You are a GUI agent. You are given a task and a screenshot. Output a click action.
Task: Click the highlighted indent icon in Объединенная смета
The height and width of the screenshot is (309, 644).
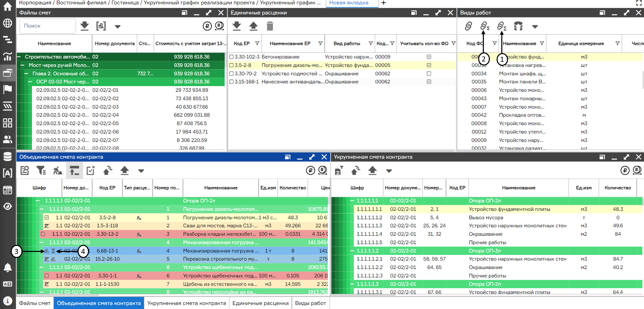pos(74,171)
